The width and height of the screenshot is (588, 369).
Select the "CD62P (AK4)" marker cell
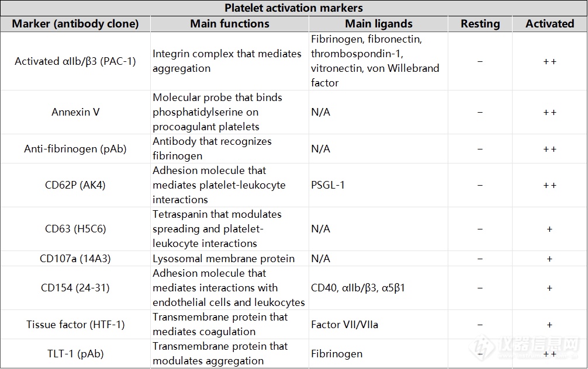coord(75,185)
